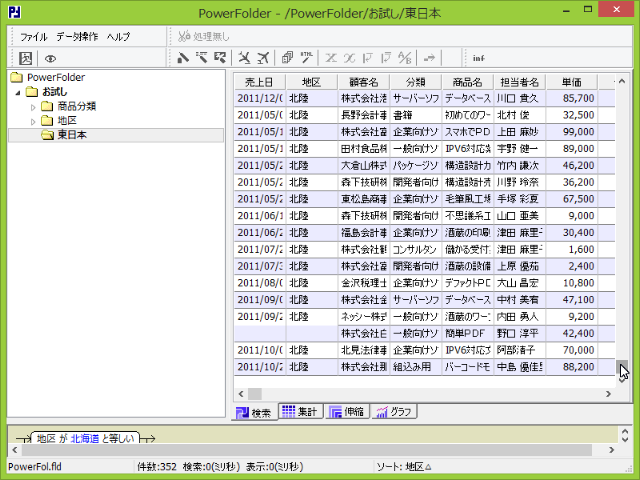The width and height of the screenshot is (640, 480).
Task: Toggle the eye view icon in toolbar
Action: (x=50, y=59)
